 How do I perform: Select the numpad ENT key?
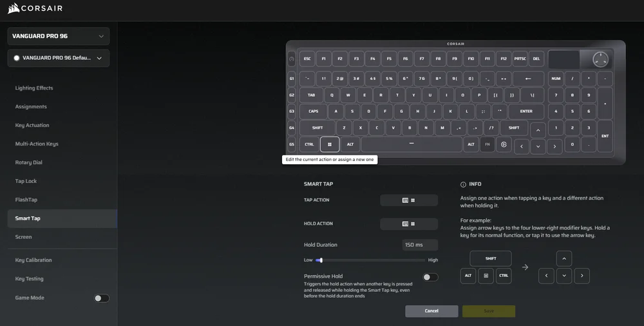pyautogui.click(x=605, y=136)
